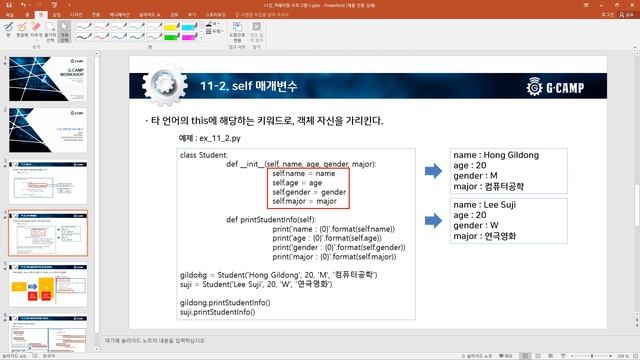This screenshot has width=640, height=360.
Task: Choose the yellow highlighter swatch
Action: tap(172, 27)
